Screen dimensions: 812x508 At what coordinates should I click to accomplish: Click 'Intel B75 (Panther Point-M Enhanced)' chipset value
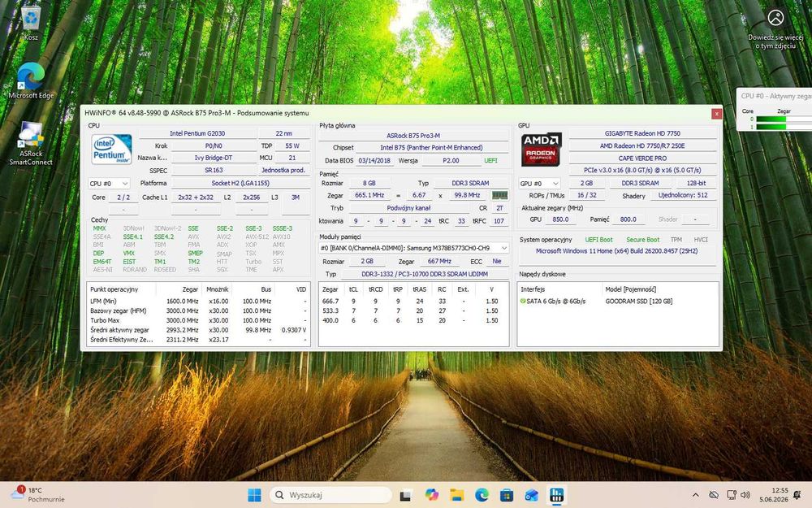coord(431,147)
